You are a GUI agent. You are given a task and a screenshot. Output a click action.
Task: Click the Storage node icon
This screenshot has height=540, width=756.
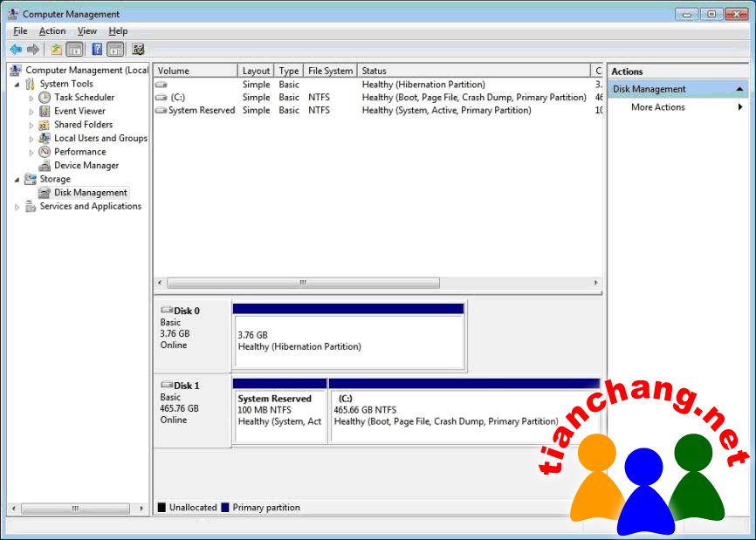coord(31,179)
